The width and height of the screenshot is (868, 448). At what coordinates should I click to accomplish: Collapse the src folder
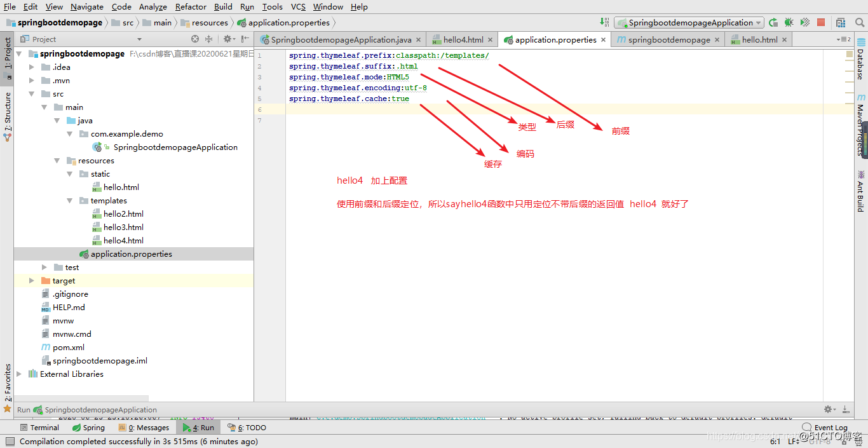pos(32,93)
